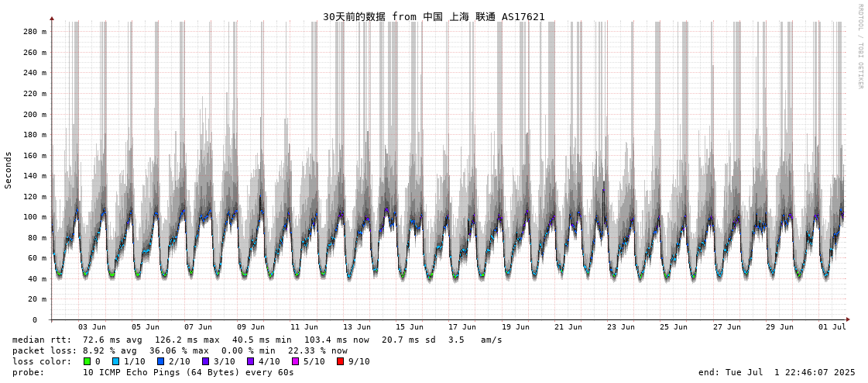868x383 pixels.
Task: Click the 103.4 ms now value
Action: (336, 340)
